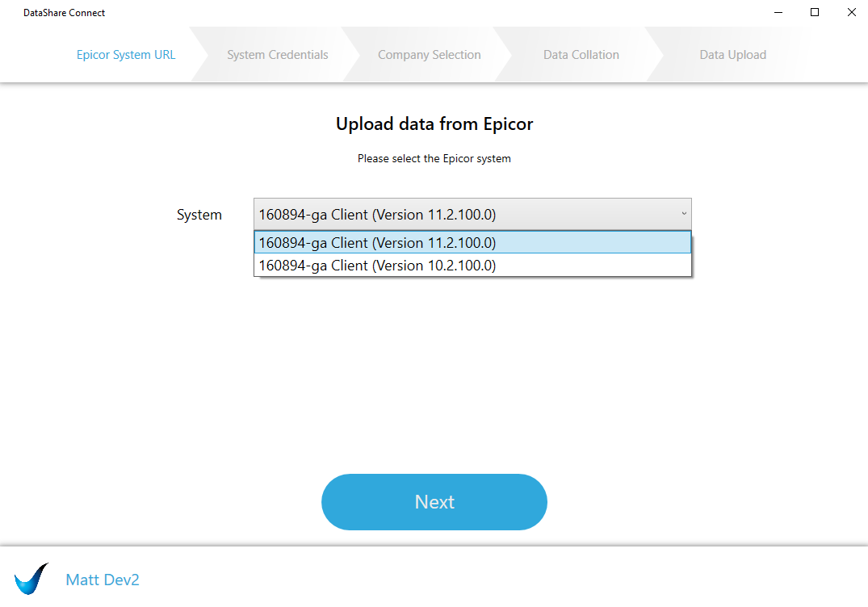Close the DataShare Connect window
The height and width of the screenshot is (607, 868).
(x=851, y=12)
